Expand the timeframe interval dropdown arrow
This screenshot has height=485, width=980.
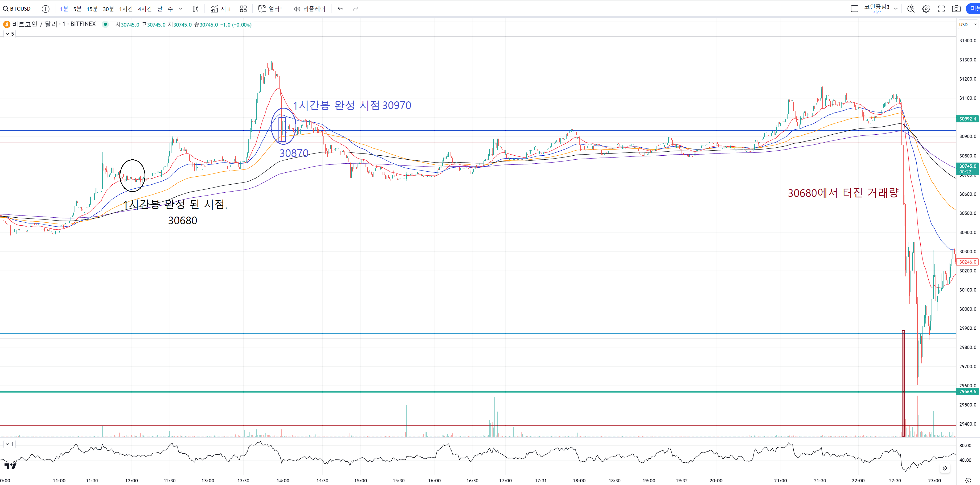click(180, 9)
